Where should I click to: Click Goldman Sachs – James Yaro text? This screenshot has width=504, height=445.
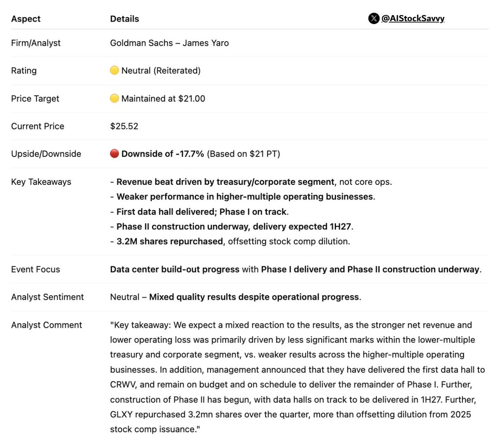[x=169, y=43]
